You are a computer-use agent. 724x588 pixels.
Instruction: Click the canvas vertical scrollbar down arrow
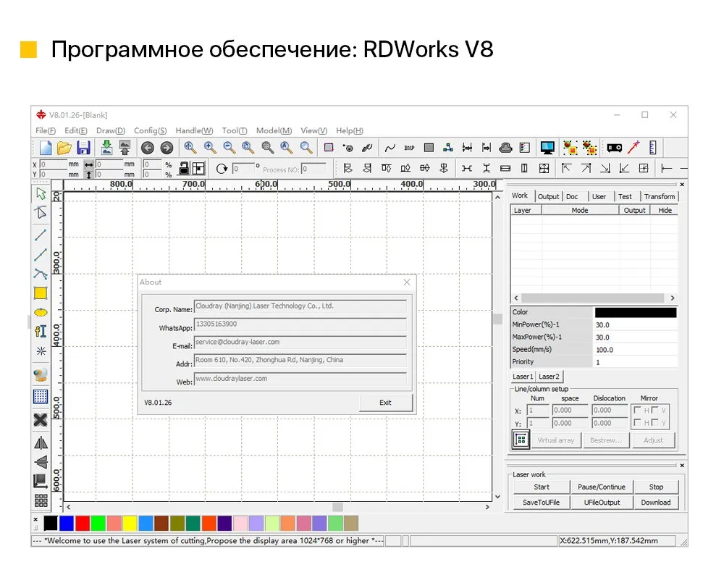tap(497, 497)
